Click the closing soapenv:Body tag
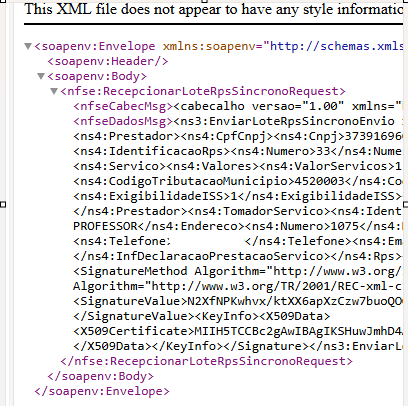Viewport: 408px width, 406px height. (x=100, y=376)
